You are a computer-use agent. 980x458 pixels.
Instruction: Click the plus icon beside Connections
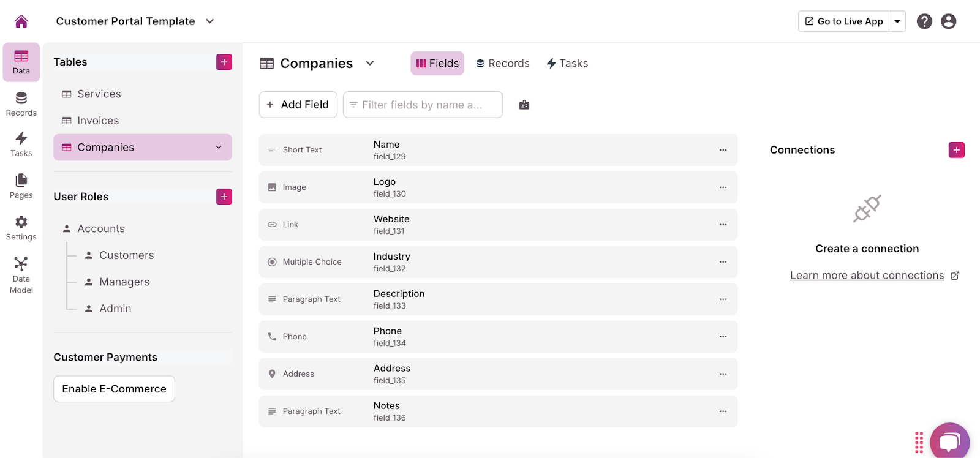pos(956,150)
